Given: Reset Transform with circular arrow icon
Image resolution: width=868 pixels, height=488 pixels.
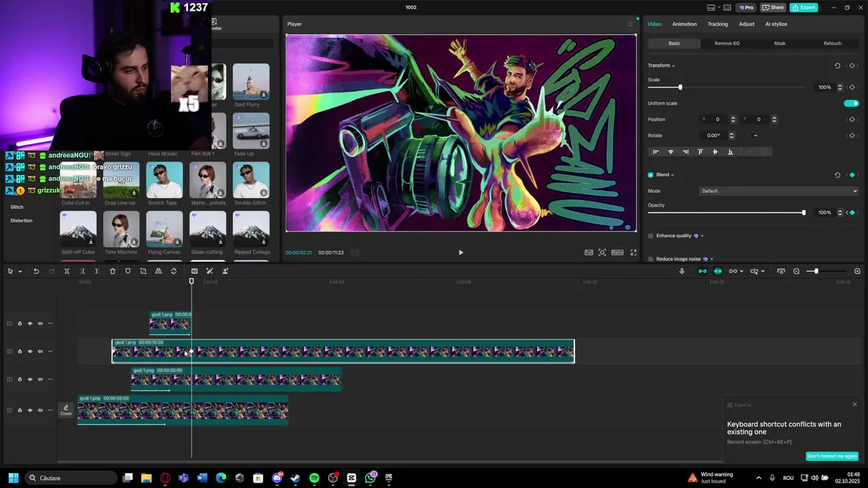Looking at the screenshot, I should pos(837,66).
